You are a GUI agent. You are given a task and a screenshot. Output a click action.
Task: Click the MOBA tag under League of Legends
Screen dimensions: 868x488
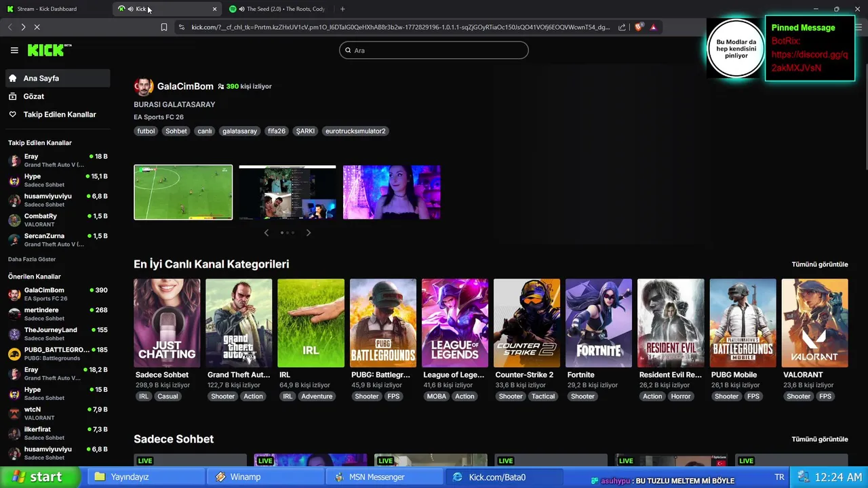coord(437,396)
